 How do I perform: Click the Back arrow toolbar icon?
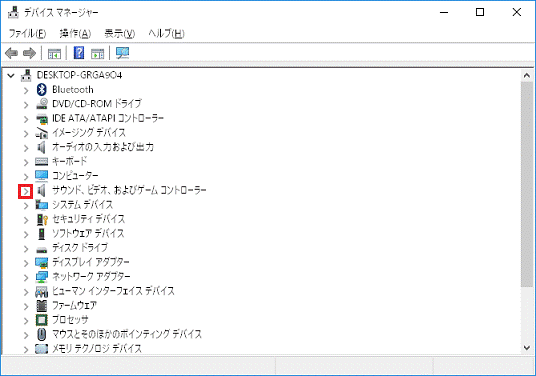coord(12,53)
